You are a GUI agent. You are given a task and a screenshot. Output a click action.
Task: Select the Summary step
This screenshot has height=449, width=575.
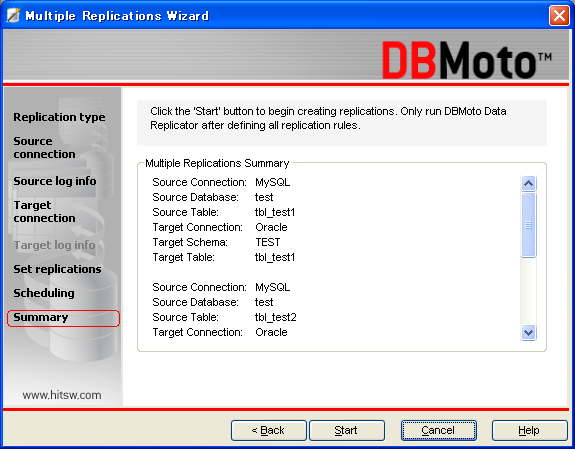(x=63, y=318)
